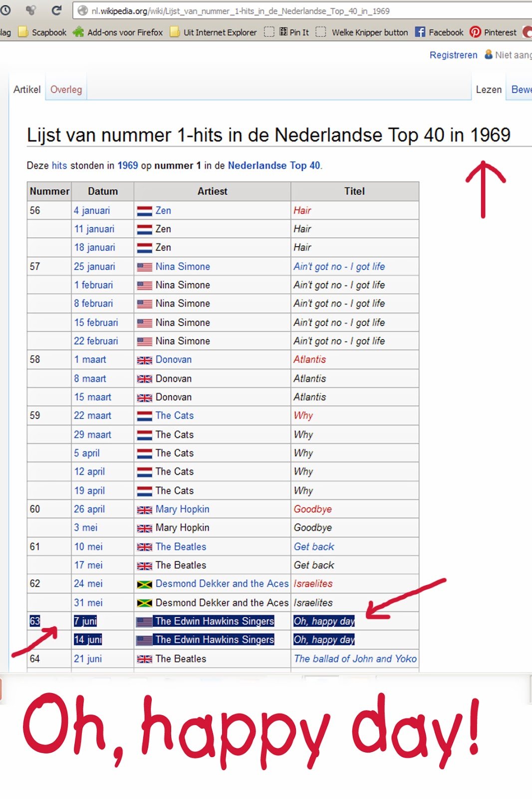Open the red Hair title link

(x=302, y=211)
